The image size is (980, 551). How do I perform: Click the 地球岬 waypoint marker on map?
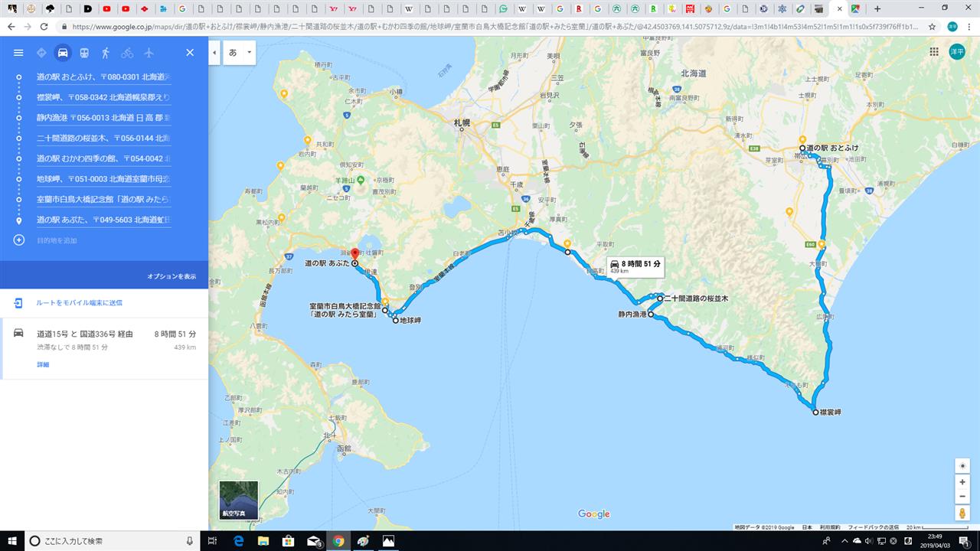396,321
